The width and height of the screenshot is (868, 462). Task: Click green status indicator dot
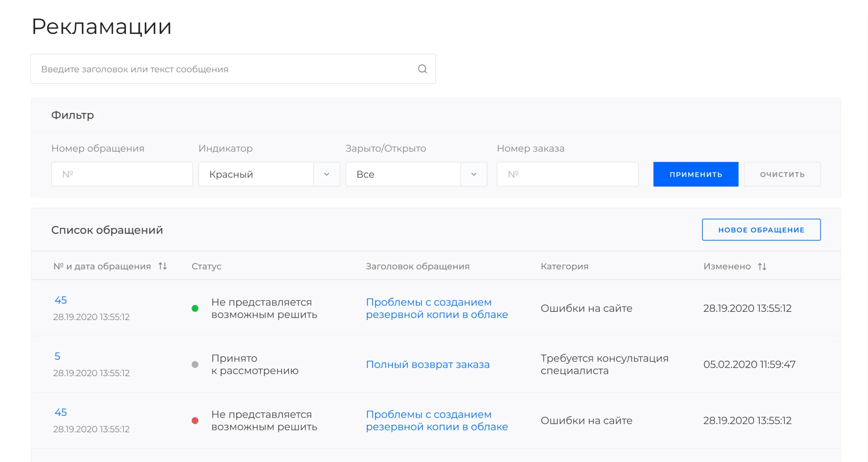(195, 308)
